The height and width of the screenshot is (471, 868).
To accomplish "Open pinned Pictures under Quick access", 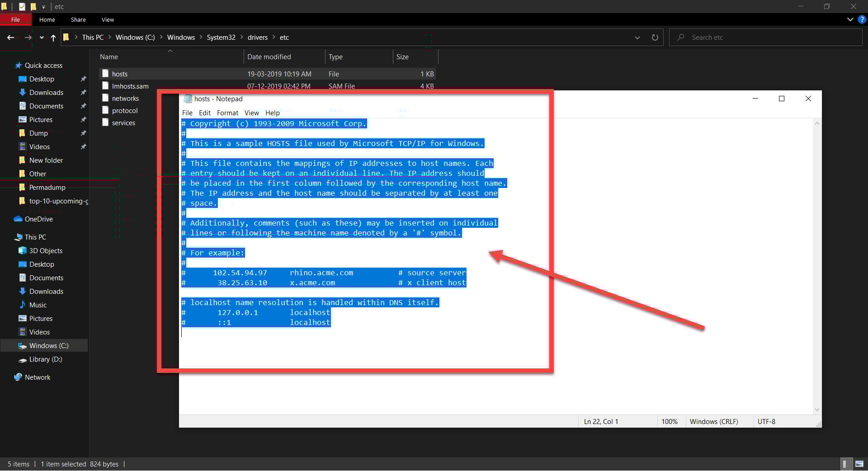I will click(x=41, y=119).
